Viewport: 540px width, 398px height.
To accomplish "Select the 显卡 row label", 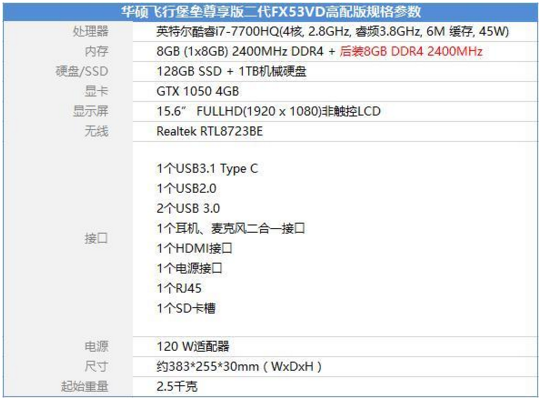I will click(x=96, y=91).
